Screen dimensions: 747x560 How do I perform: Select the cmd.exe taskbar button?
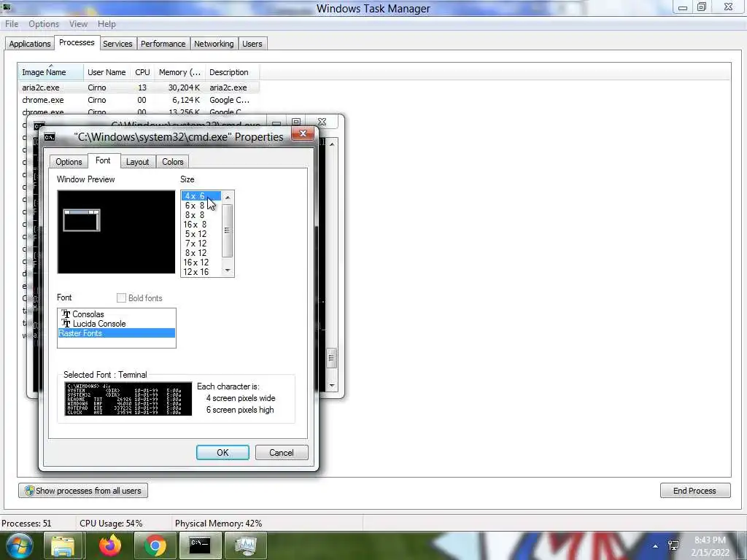[200, 545]
